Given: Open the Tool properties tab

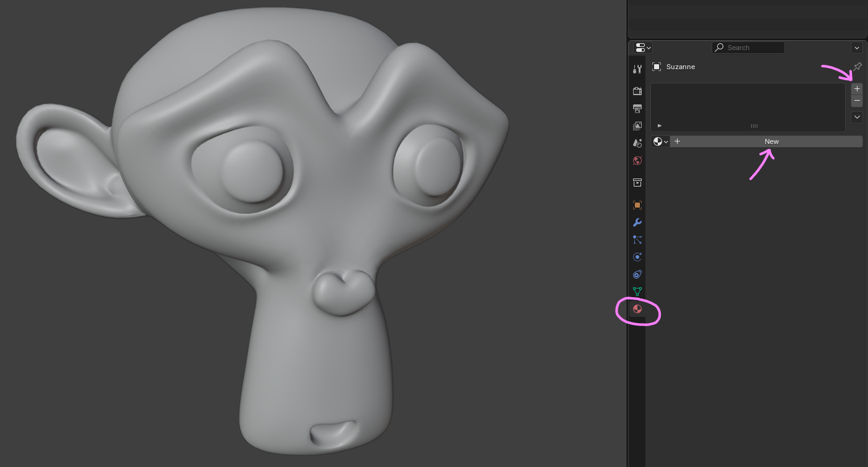Looking at the screenshot, I should (637, 69).
